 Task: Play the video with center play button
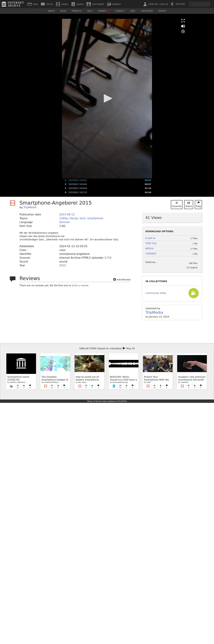(108, 98)
